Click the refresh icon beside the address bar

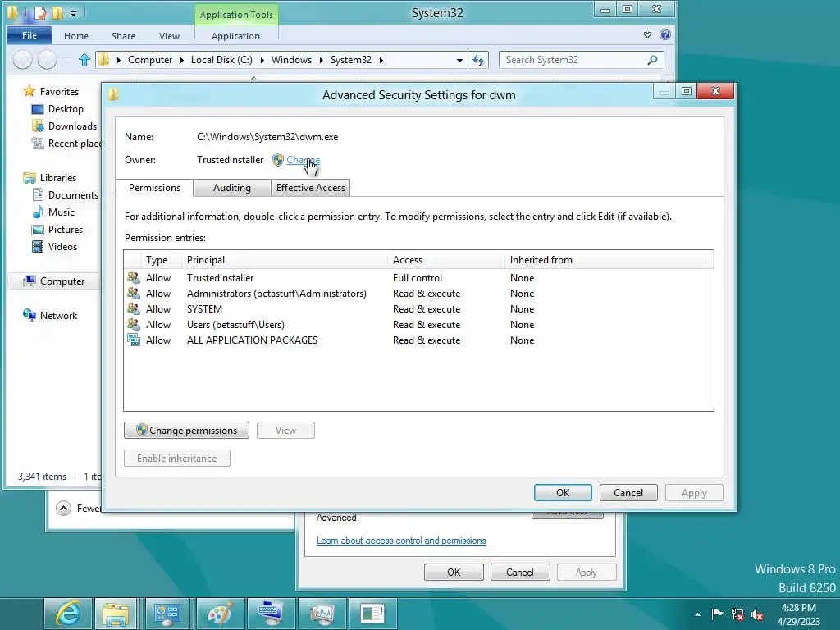[x=478, y=60]
